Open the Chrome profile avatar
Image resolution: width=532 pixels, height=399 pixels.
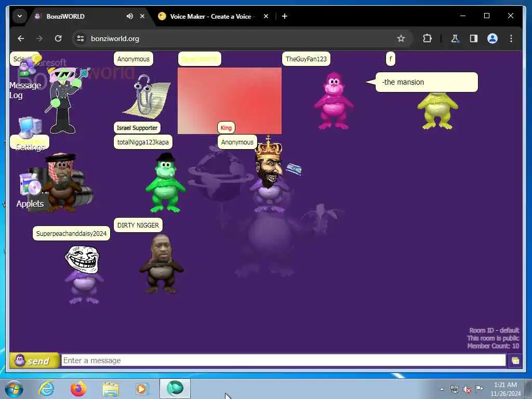[493, 38]
